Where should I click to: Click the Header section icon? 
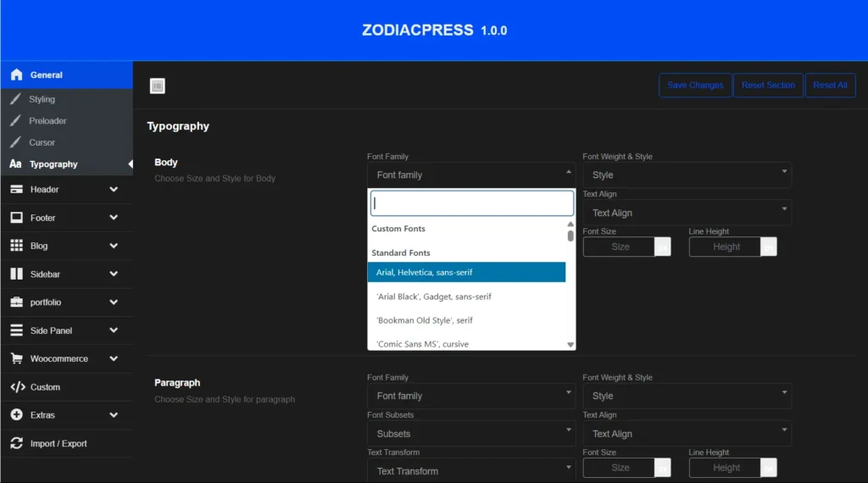tap(16, 190)
